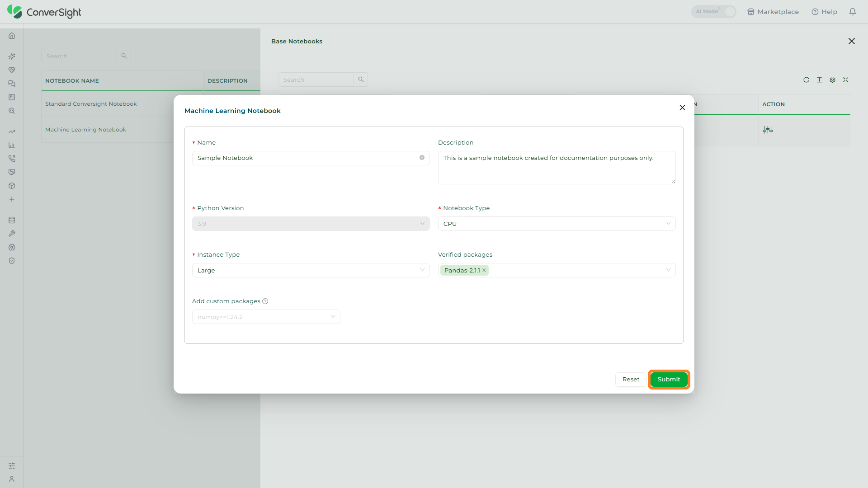
Task: Click the Base Notebooks search magnifier button
Action: coord(361,80)
